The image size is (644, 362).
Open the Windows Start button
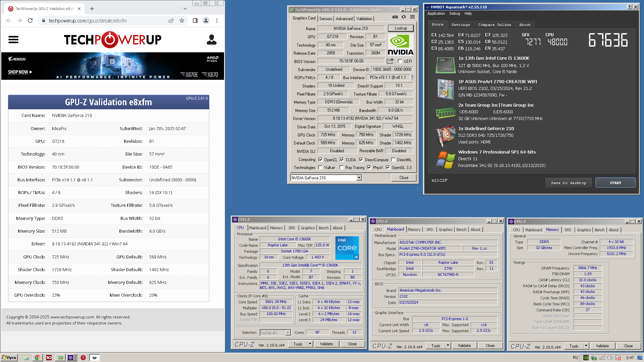click(9, 358)
